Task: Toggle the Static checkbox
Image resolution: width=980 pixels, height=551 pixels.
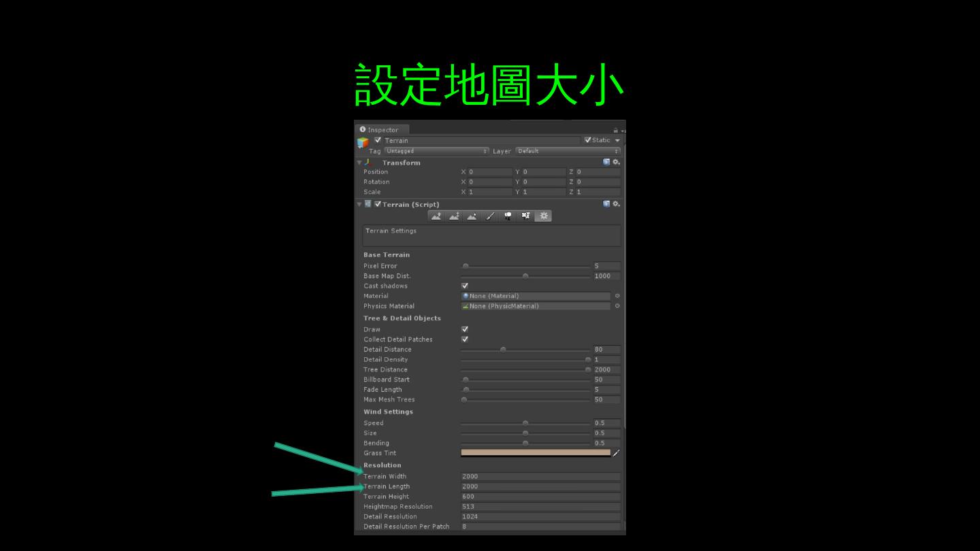Action: point(588,140)
